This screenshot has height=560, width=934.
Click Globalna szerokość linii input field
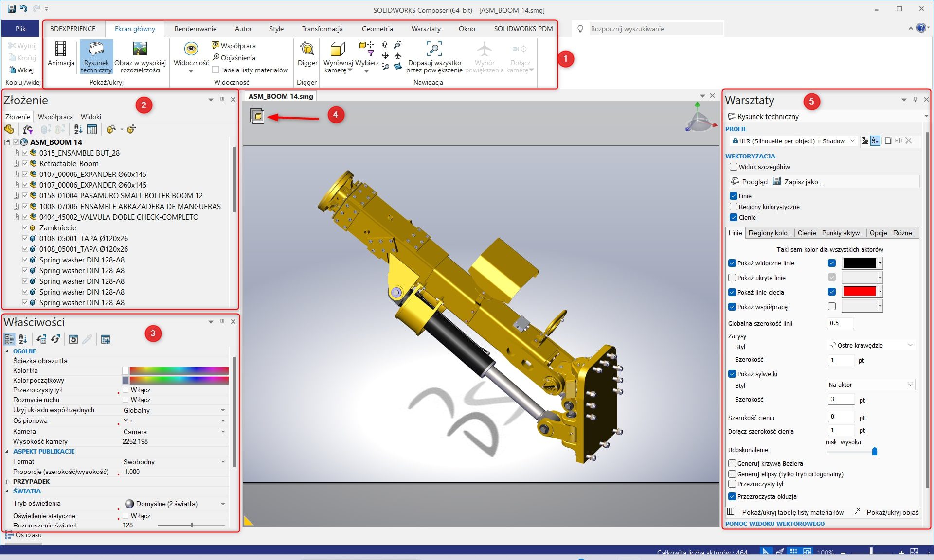click(840, 323)
